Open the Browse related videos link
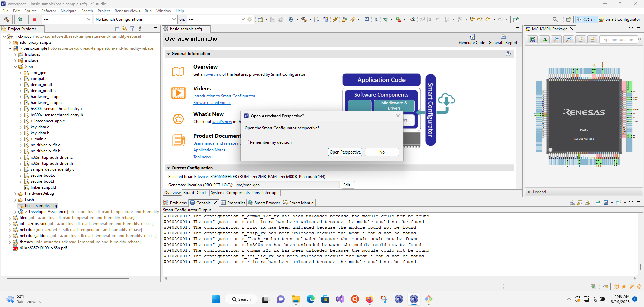The image size is (644, 307). click(x=212, y=103)
